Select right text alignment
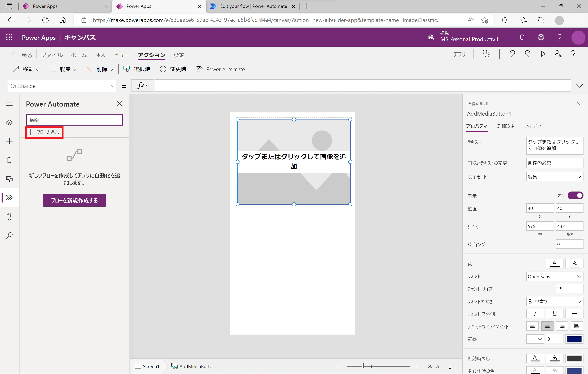The width and height of the screenshot is (588, 374). [562, 326]
